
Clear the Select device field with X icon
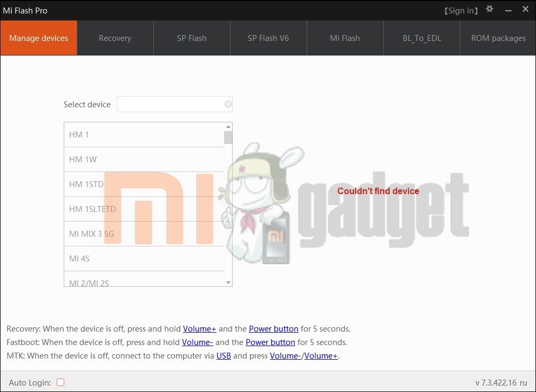(x=228, y=104)
